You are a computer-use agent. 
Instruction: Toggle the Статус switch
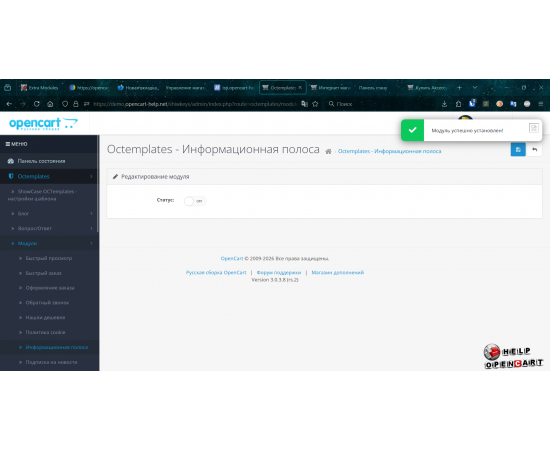pyautogui.click(x=195, y=201)
